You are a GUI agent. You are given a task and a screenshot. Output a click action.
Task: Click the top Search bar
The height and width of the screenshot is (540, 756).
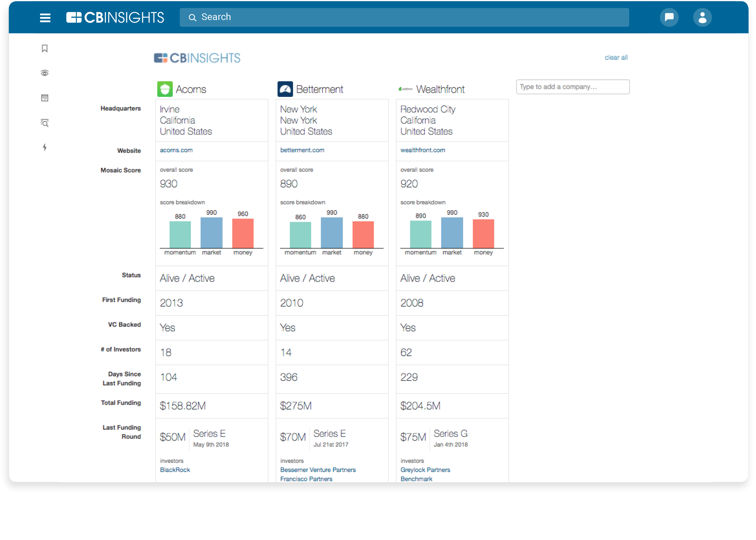(404, 17)
